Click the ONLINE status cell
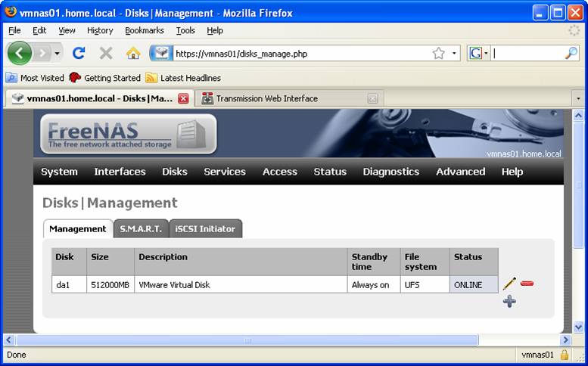 point(474,284)
